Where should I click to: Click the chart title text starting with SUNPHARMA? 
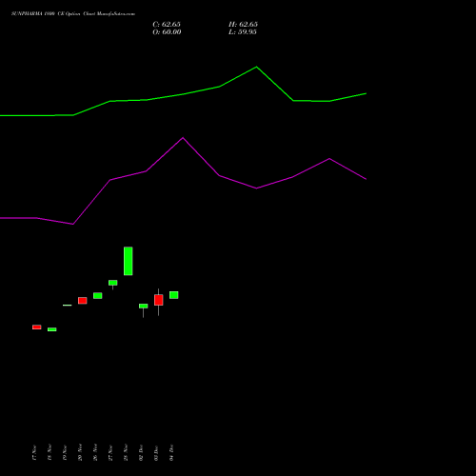click(73, 14)
